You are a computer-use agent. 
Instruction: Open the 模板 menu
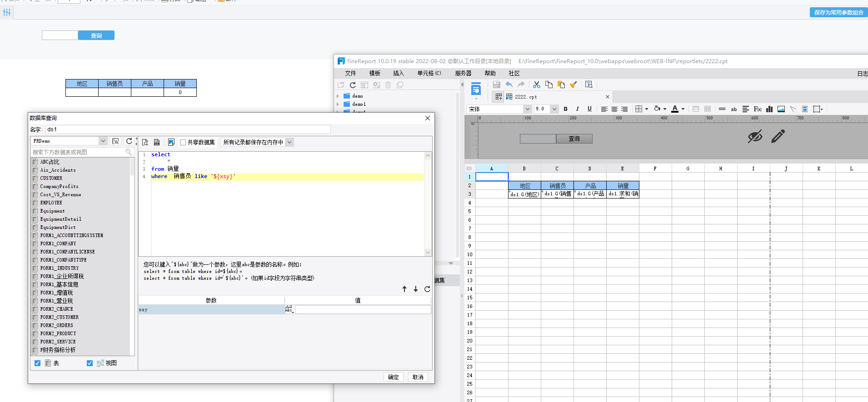coord(374,73)
